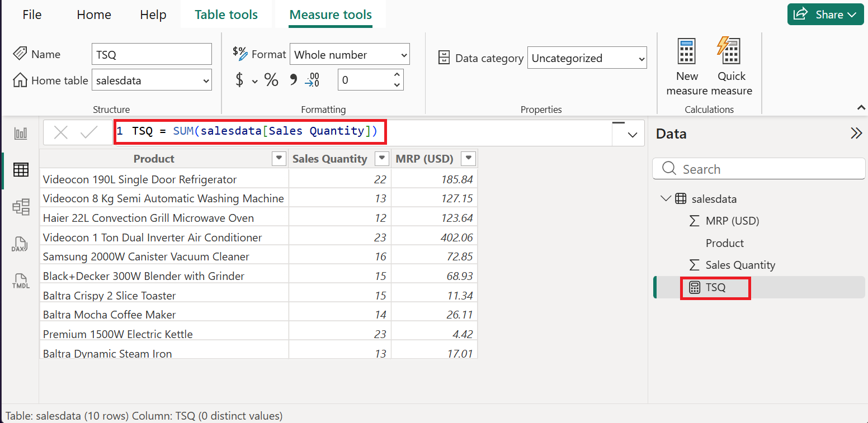
Task: Click the Search field in Data pane
Action: coord(758,169)
